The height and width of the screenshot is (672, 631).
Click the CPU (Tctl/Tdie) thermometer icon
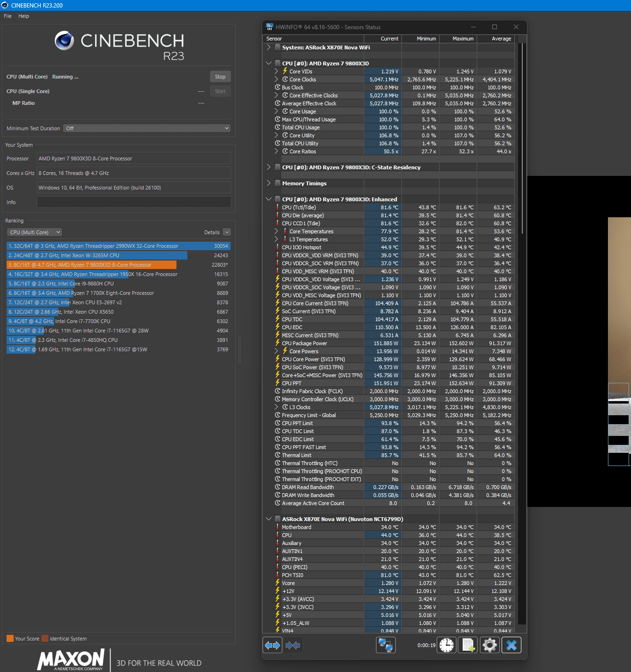[278, 207]
